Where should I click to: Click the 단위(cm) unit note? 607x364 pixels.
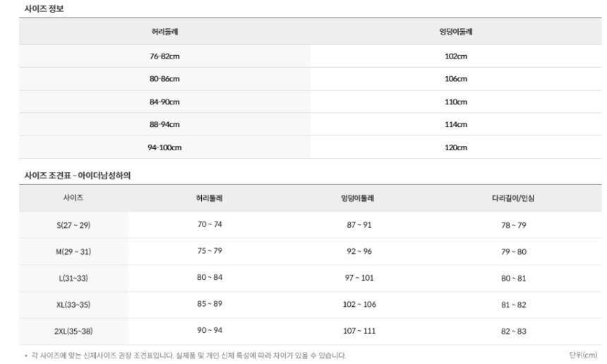583,355
